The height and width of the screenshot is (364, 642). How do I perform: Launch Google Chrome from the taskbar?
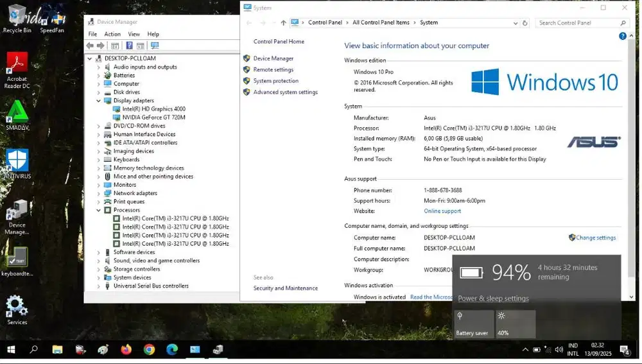149,350
